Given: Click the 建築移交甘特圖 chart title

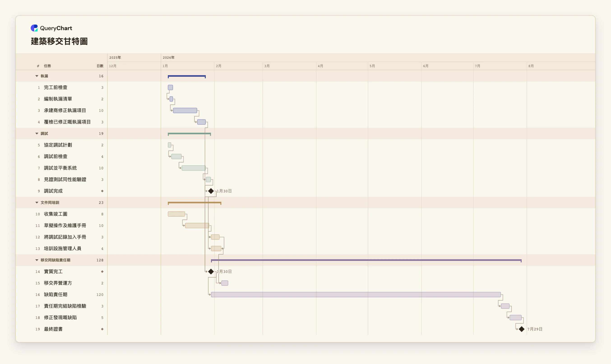Looking at the screenshot, I should [x=59, y=41].
